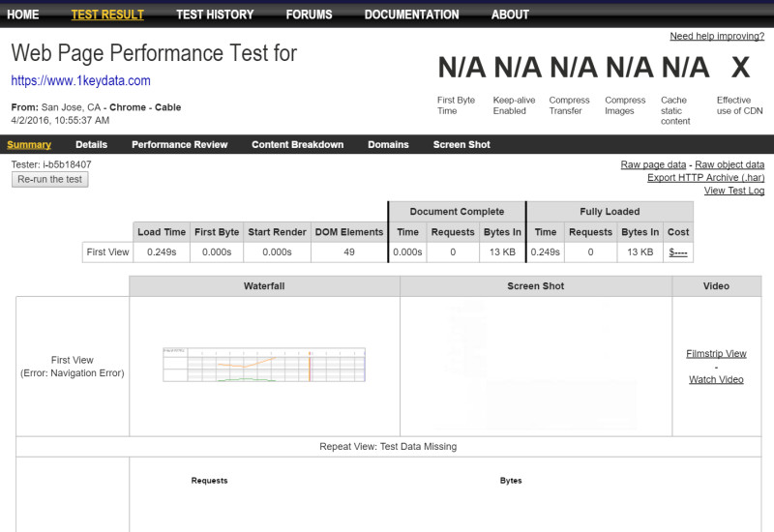Open the Raw object data link
This screenshot has height=532, width=774.
[x=729, y=164]
